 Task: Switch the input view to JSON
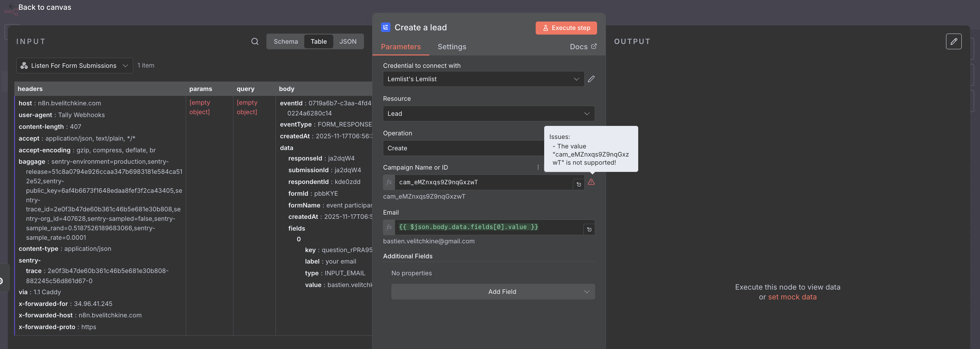[348, 41]
